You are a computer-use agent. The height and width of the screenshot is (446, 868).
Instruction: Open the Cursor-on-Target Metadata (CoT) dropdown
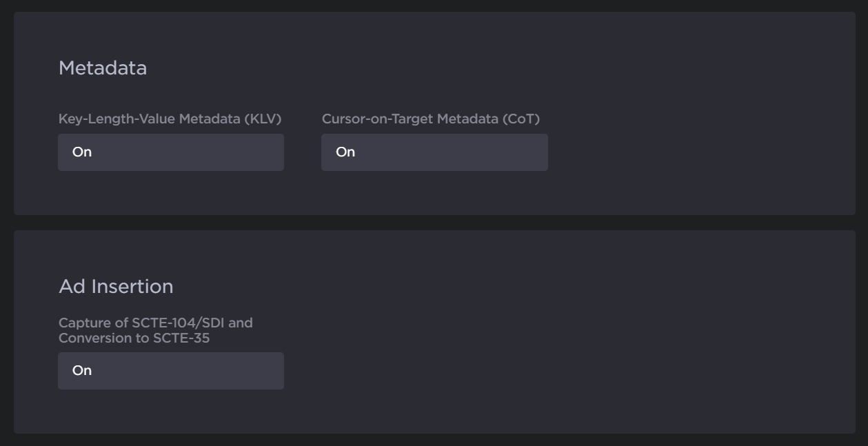pyautogui.click(x=434, y=152)
